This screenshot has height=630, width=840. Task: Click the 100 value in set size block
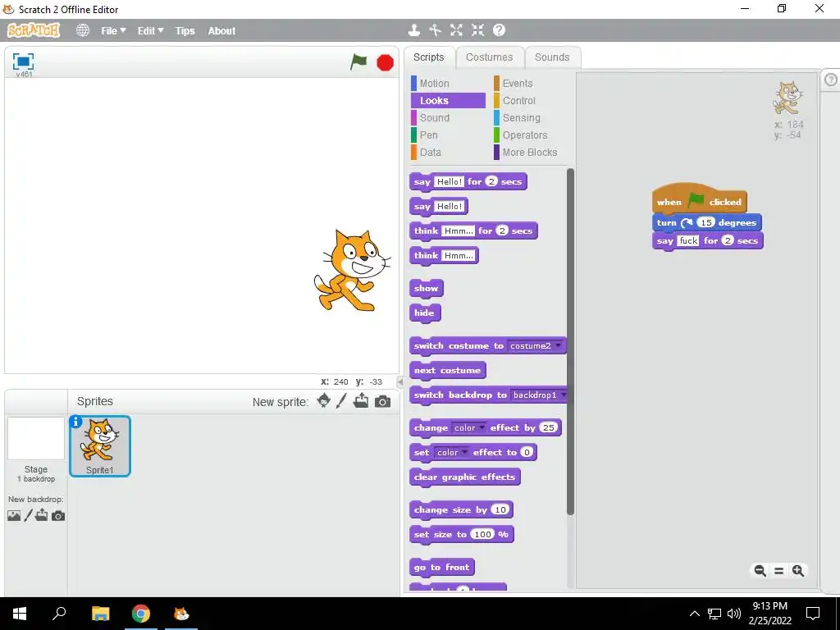coord(482,534)
